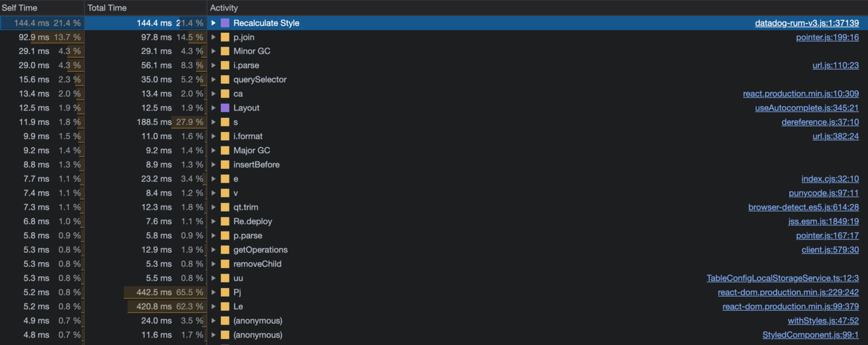Open the datadog-rum-v3.js:1:37139 source link
This screenshot has width=868, height=345.
pyautogui.click(x=807, y=23)
